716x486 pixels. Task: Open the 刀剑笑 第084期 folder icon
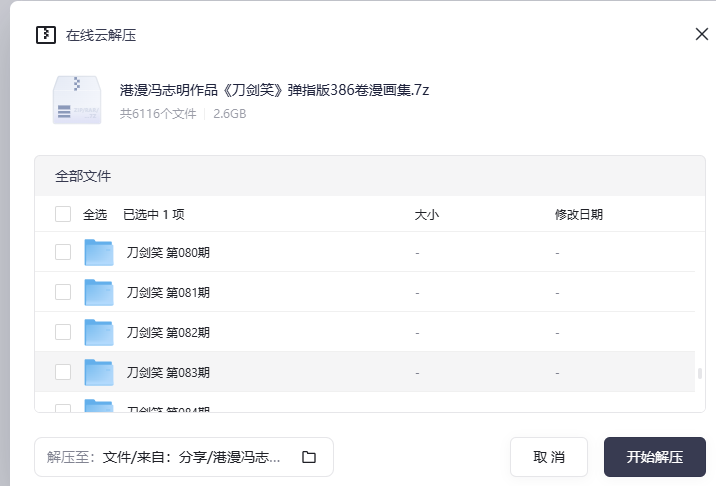click(99, 406)
